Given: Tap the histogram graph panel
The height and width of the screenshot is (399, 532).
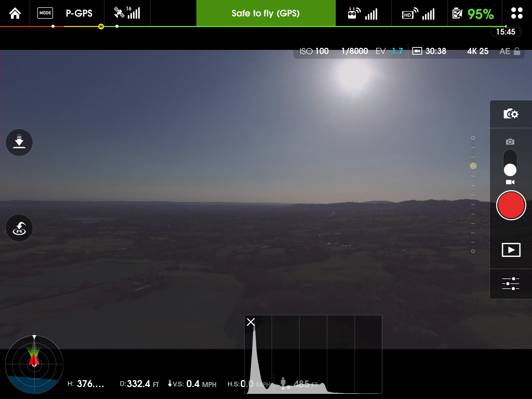Looking at the screenshot, I should tap(313, 354).
